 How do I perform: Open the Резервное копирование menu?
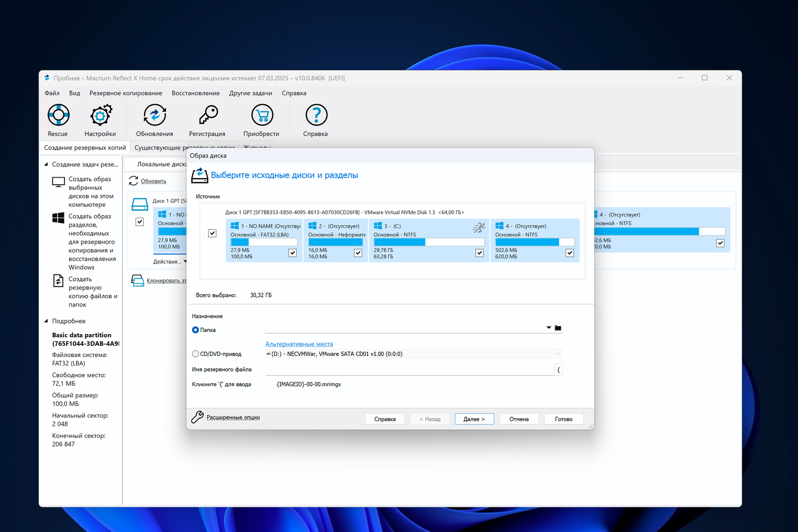pos(126,93)
